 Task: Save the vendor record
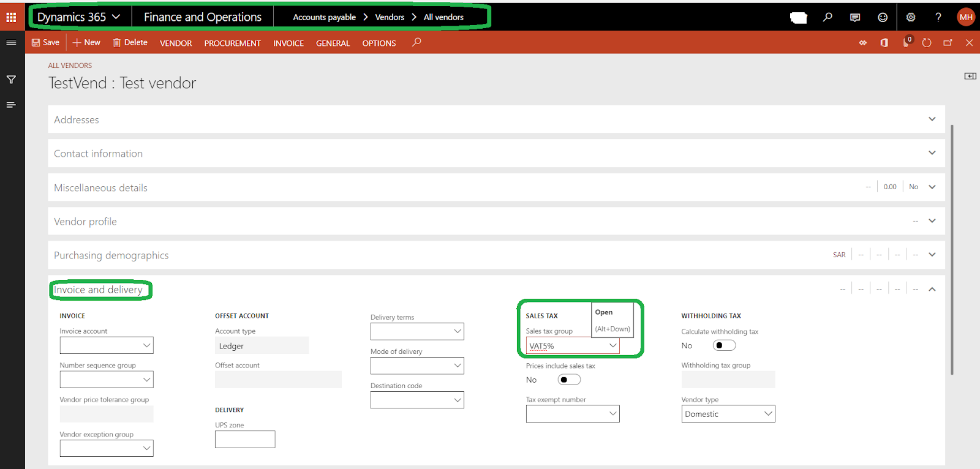coord(45,42)
